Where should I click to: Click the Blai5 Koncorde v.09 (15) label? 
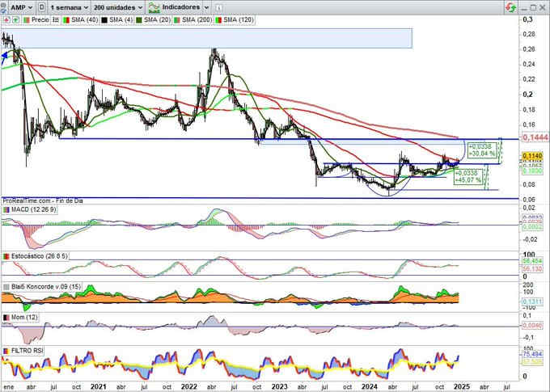point(45,287)
